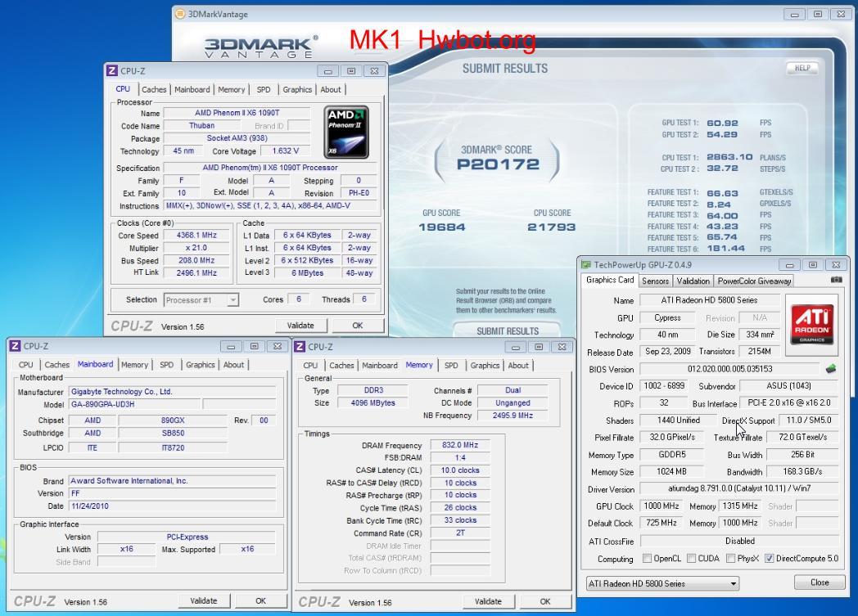Open SPD tab in top CPU-Z window

[x=264, y=90]
